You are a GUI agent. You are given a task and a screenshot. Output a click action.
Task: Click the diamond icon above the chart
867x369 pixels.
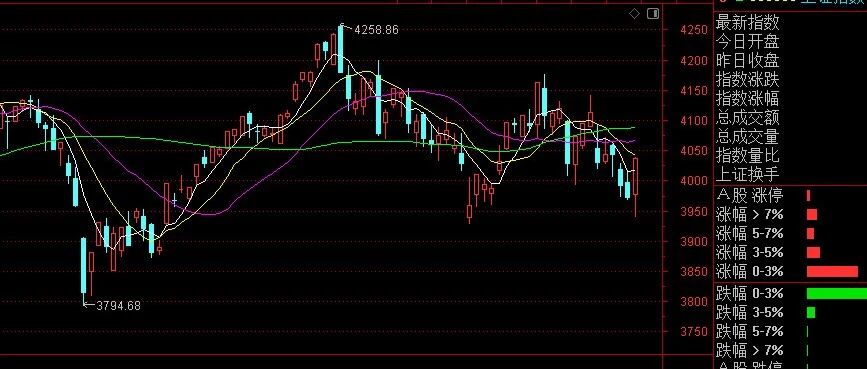click(x=635, y=13)
